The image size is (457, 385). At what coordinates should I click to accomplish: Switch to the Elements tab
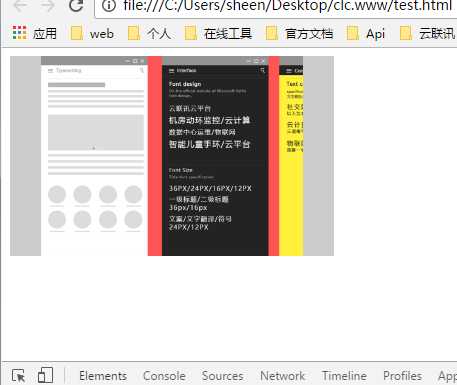click(x=103, y=376)
